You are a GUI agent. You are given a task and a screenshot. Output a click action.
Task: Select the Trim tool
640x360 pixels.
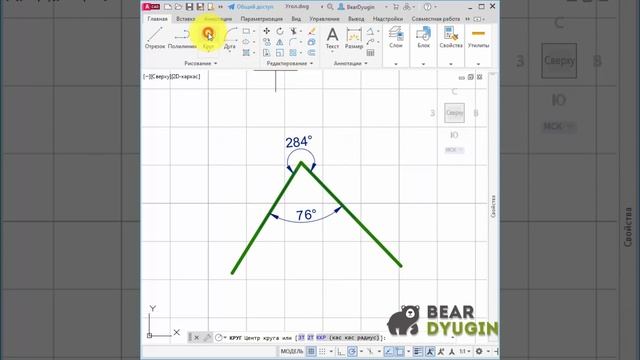pos(293,31)
